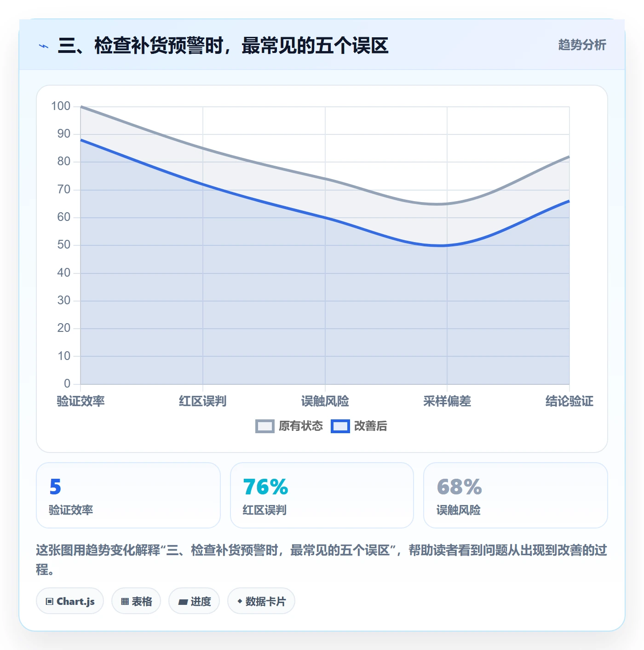Click the diamond icon in 数据卡片 tag
The width and height of the screenshot is (644, 650).
(x=240, y=601)
